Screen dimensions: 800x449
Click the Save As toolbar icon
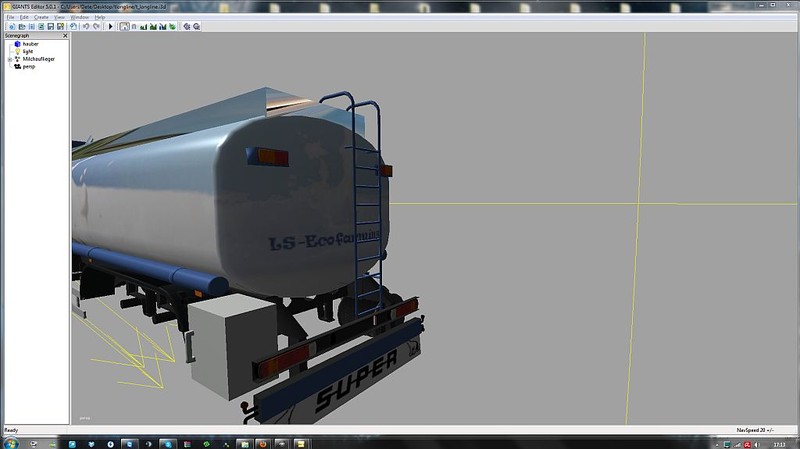(x=60, y=27)
